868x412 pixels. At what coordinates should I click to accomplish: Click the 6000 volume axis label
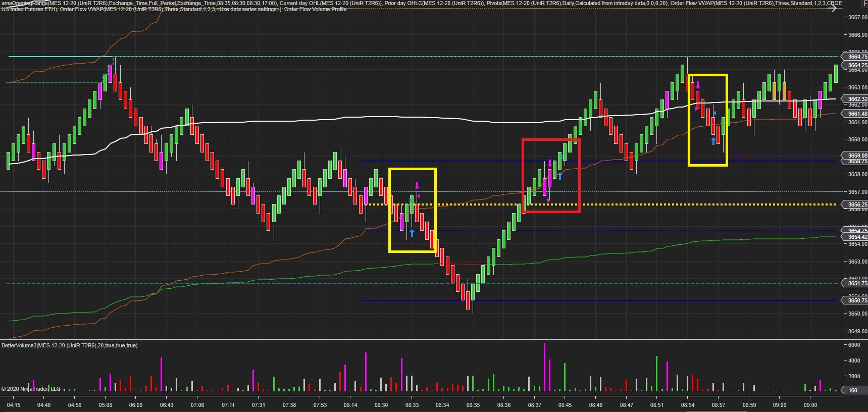pyautogui.click(x=854, y=345)
